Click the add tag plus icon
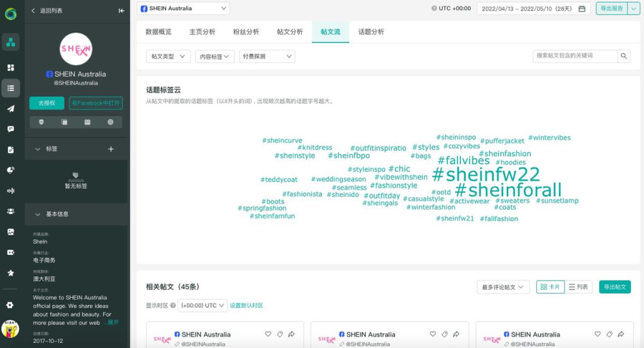The width and height of the screenshot is (644, 348). point(111,149)
